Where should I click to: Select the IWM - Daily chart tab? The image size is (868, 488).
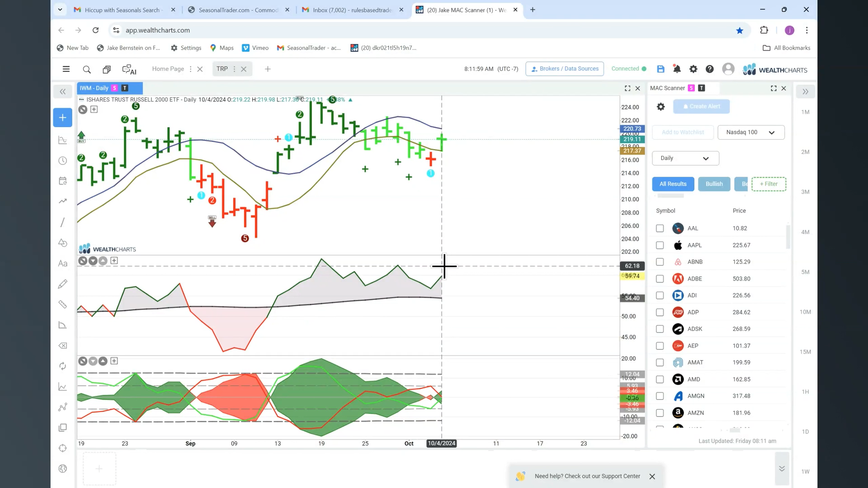tap(109, 88)
